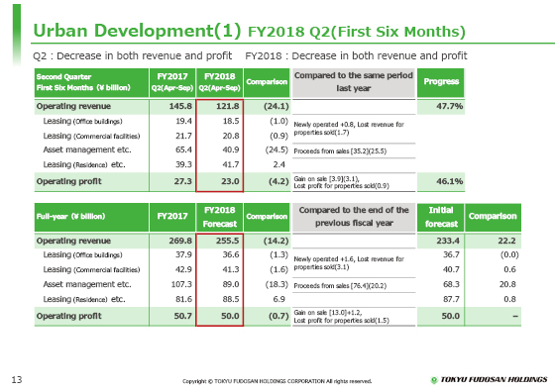Click the Q2 operating revenue value 145.8
The width and height of the screenshot is (555, 392).
point(180,106)
